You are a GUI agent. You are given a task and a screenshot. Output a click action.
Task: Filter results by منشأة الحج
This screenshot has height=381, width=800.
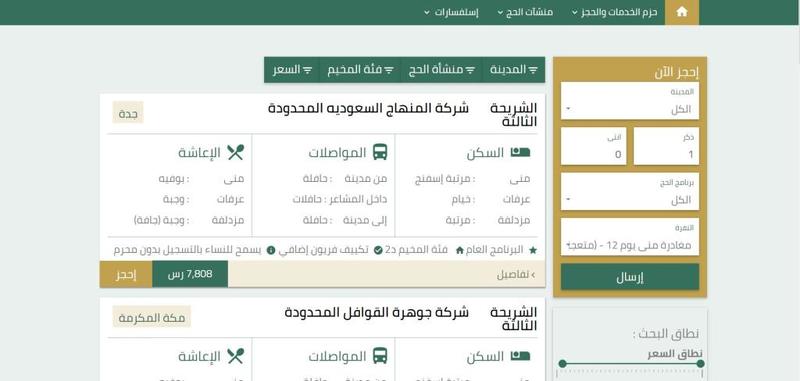coord(442,70)
